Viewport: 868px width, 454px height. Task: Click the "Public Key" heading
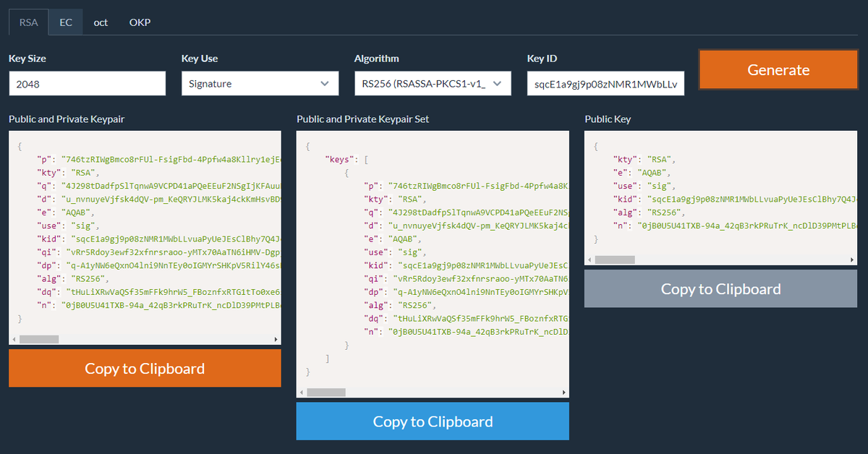click(x=608, y=119)
